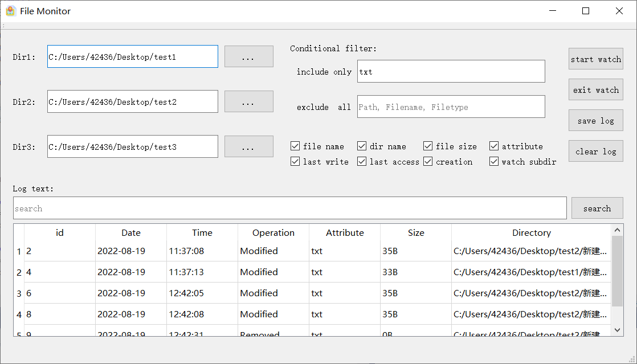Screen dimensions: 637x364
Task: Click the scroll down arrow of log table
Action: tap(618, 330)
